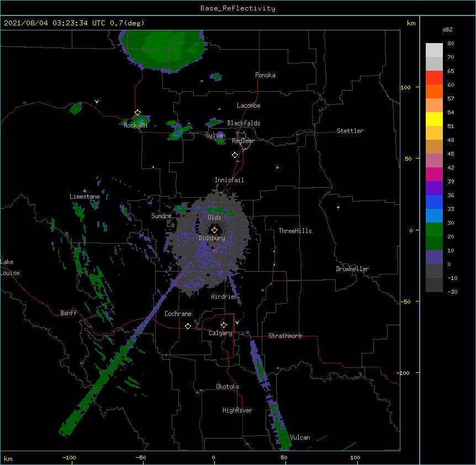Click the Didsbury town label
The image size is (476, 465).
[x=212, y=238]
